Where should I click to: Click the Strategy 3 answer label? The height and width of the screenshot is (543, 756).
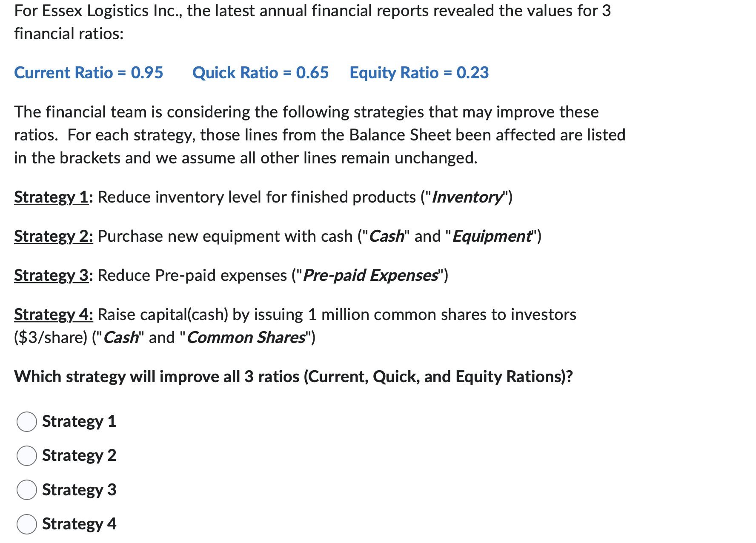[x=79, y=490]
